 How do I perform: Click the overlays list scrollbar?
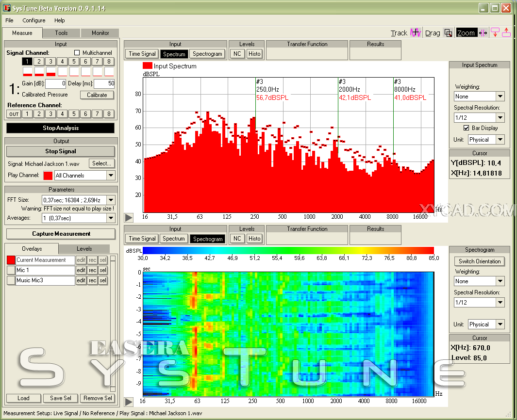(x=113, y=323)
